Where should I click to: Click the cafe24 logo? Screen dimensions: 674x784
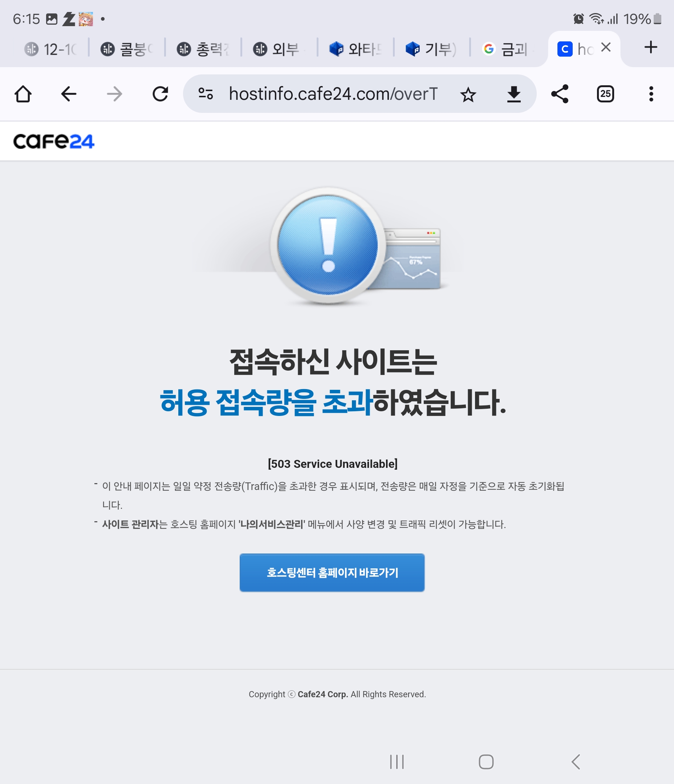click(53, 142)
